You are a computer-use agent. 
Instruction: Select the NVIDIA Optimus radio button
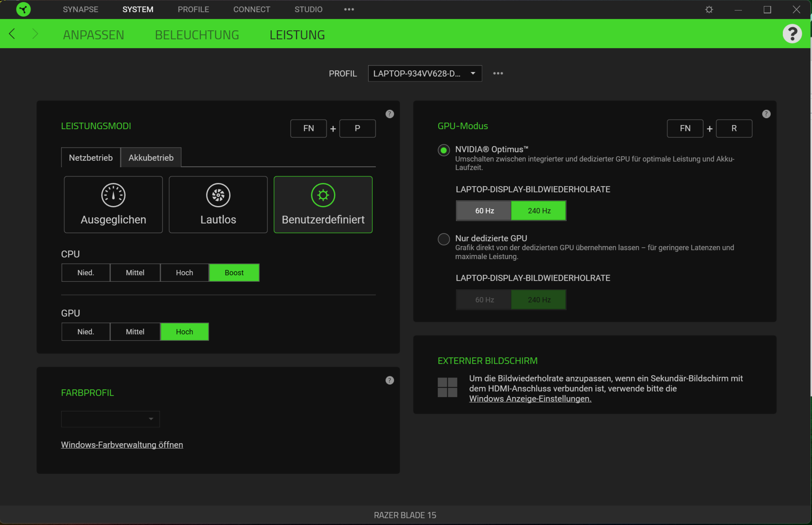(x=443, y=150)
